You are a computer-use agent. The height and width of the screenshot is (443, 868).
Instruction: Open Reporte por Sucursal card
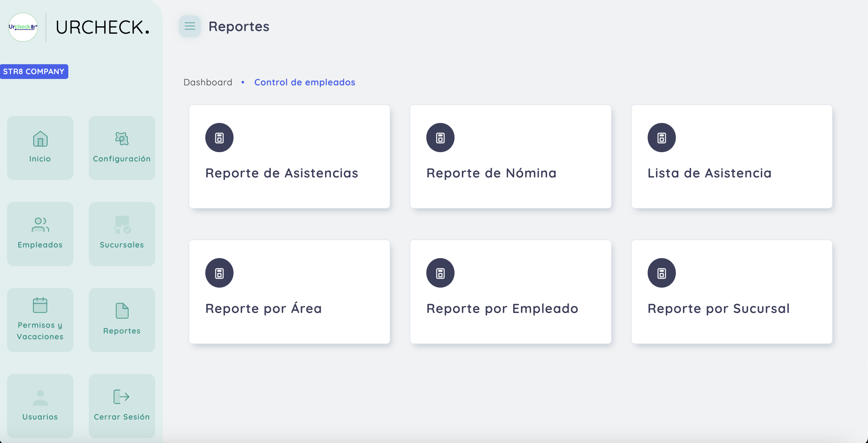[732, 291]
